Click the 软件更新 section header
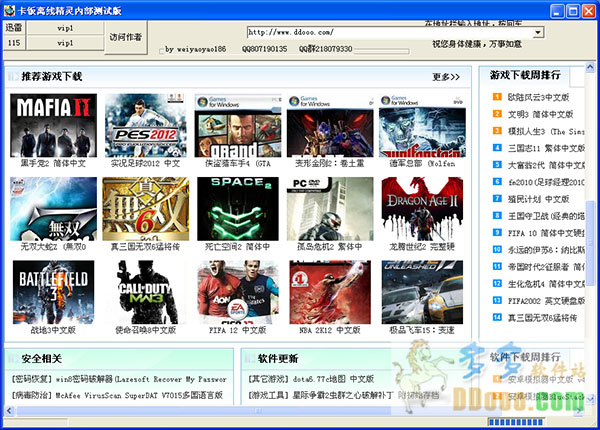Image resolution: width=600 pixels, height=430 pixels. pos(278,358)
